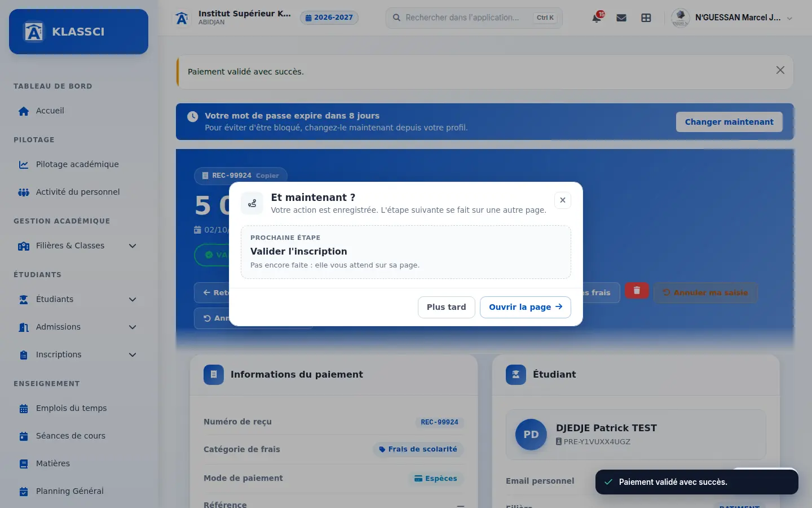Click the Accueil home icon

pyautogui.click(x=24, y=111)
